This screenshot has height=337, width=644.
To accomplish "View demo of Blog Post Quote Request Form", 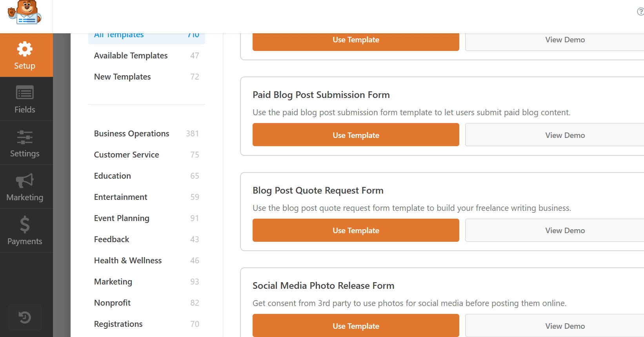I will tap(564, 230).
